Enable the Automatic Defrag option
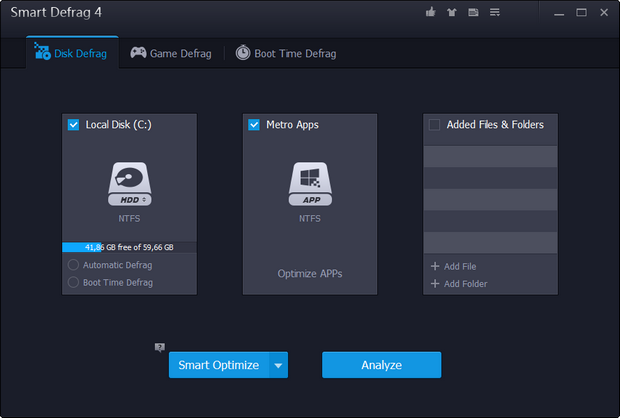 73,265
